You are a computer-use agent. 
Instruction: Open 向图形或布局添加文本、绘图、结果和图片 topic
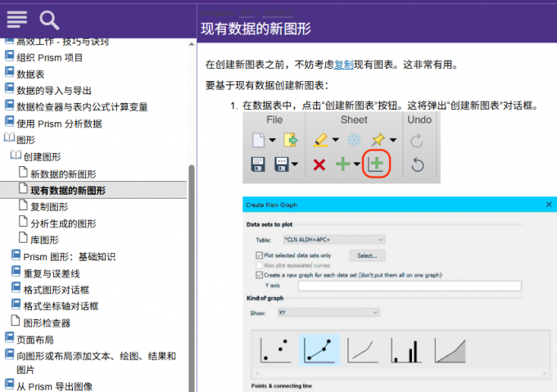point(96,363)
